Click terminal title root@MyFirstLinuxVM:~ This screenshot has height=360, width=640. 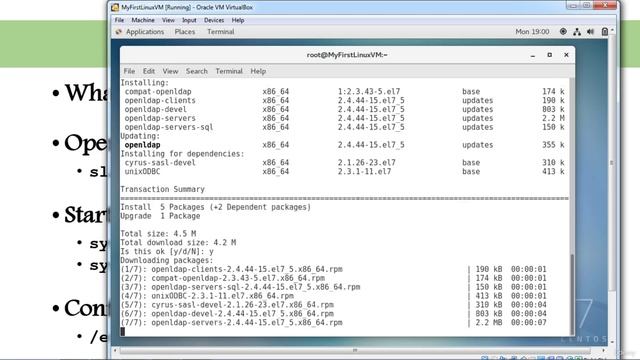coord(347,55)
